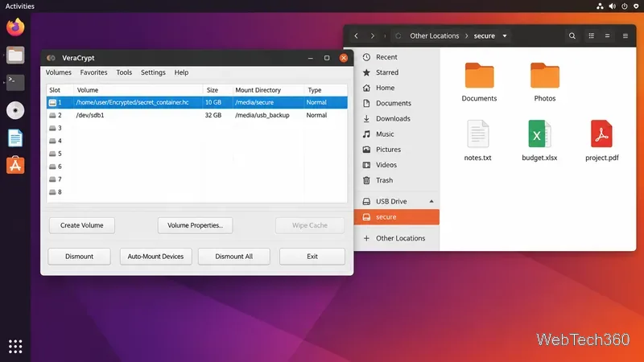Select the secure volume in sidebar
This screenshot has height=362, width=644.
pos(397,217)
